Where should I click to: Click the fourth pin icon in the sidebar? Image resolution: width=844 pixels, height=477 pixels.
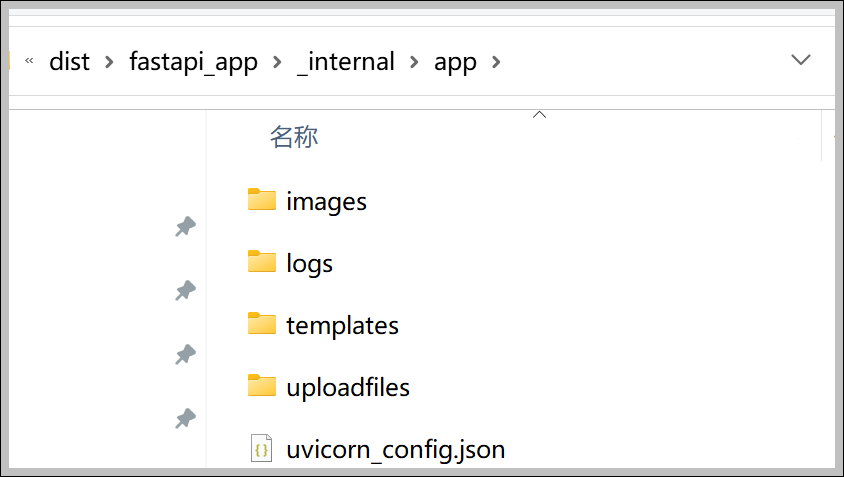(x=186, y=418)
